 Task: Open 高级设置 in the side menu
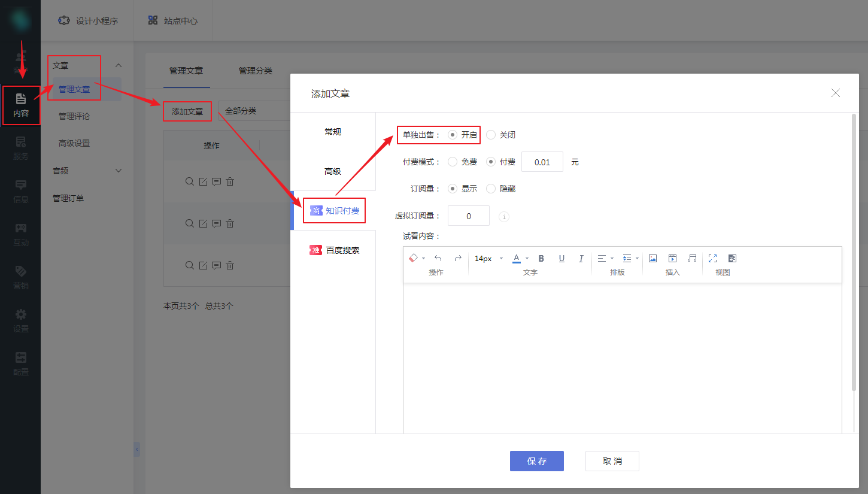coord(74,143)
